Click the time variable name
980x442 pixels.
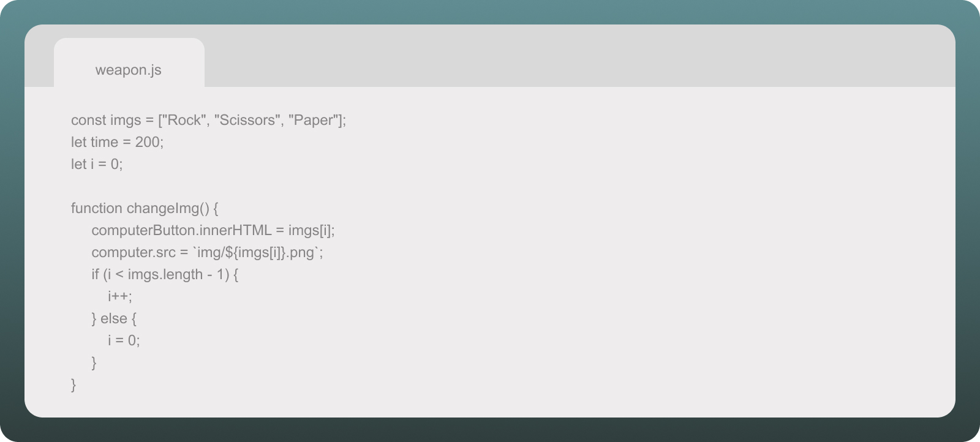[104, 142]
